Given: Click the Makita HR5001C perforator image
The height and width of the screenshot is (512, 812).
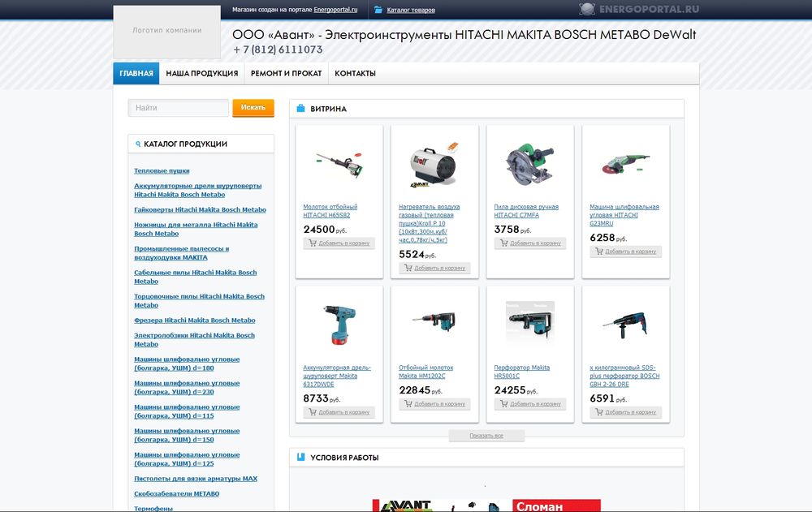Looking at the screenshot, I should [529, 322].
